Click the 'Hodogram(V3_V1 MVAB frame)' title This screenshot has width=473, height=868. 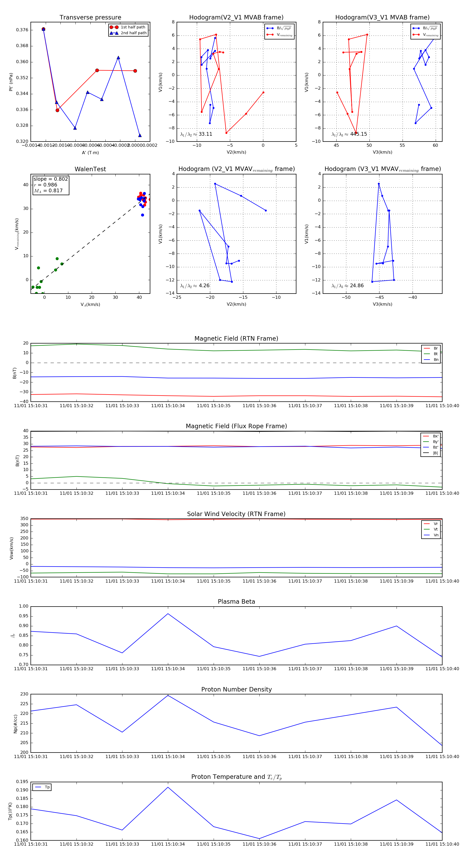tap(382, 18)
